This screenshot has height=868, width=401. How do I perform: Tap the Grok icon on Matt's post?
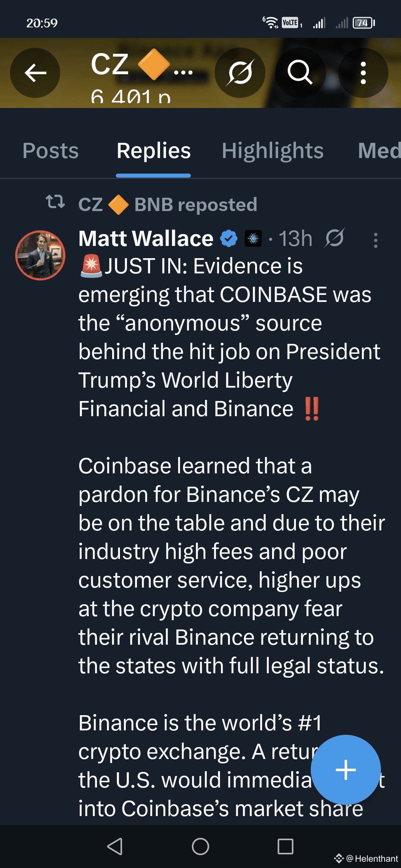(335, 238)
